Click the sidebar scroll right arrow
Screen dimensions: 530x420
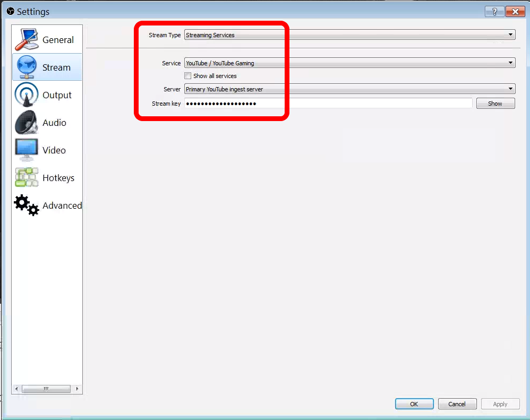(x=77, y=389)
